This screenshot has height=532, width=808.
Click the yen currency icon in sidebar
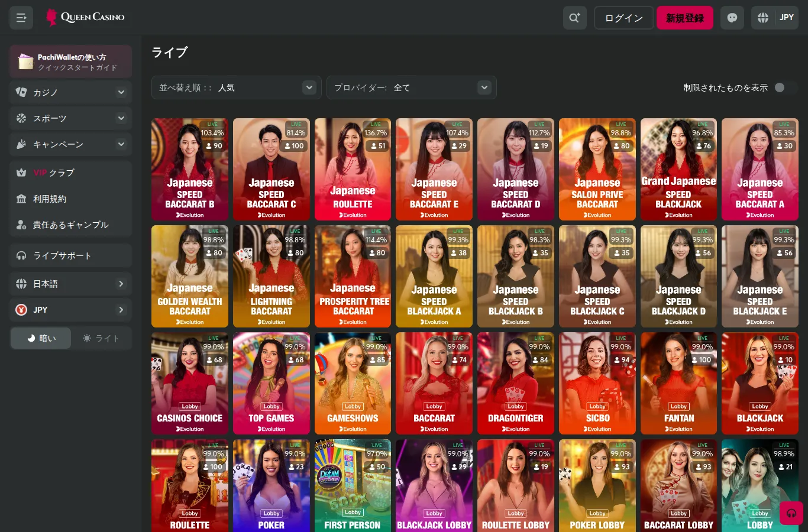(21, 310)
